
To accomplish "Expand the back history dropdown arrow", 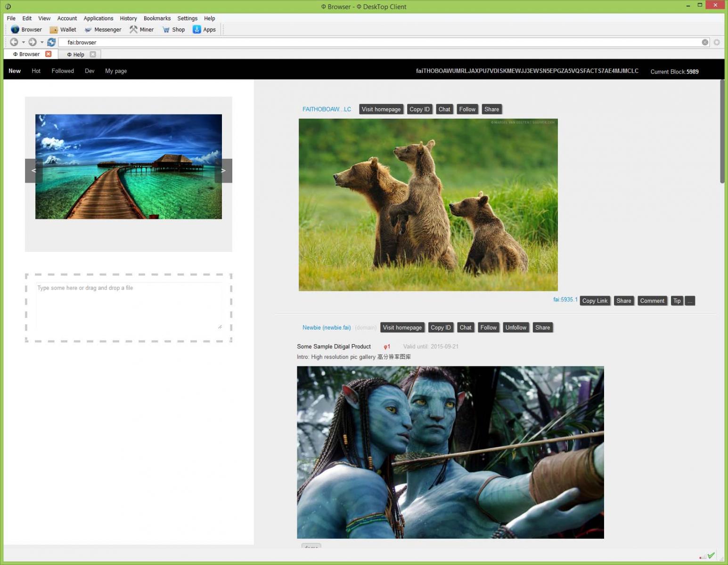I will click(24, 42).
